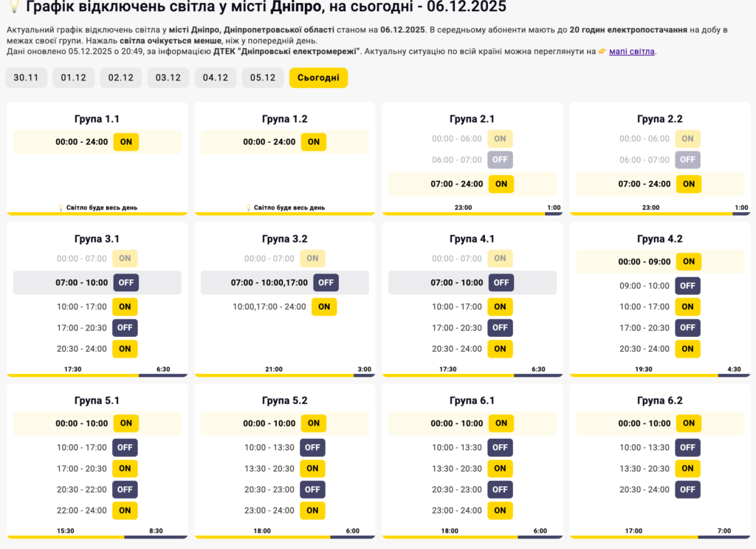Viewport: 756px width, 549px height.
Task: Click the lightbulb icon in Група 1.1 footer
Action: [x=61, y=208]
